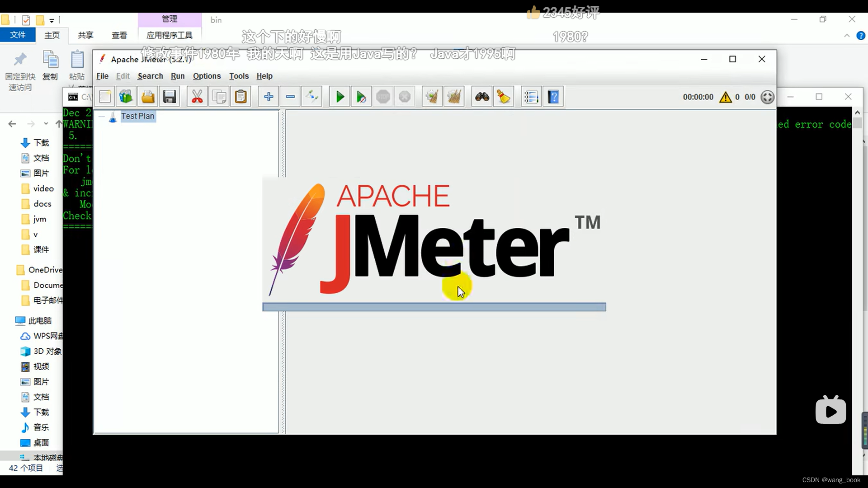
Task: Click the command prompt window icon
Action: click(72, 97)
